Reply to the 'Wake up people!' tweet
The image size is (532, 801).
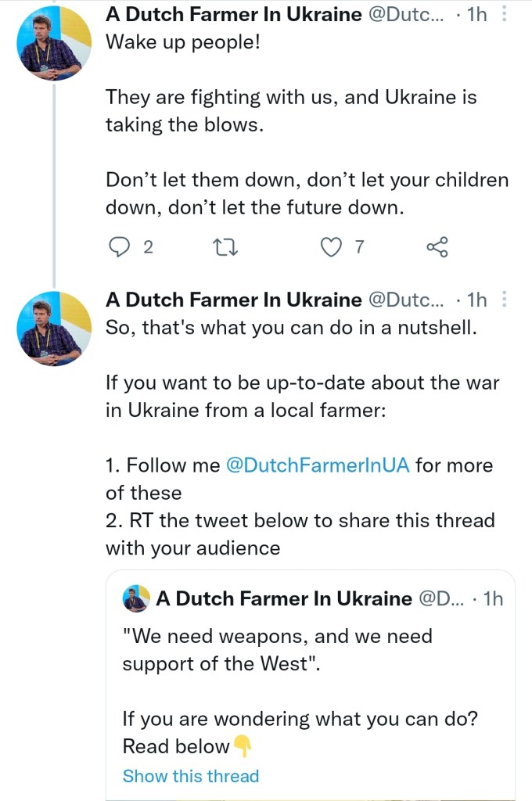coord(118,247)
